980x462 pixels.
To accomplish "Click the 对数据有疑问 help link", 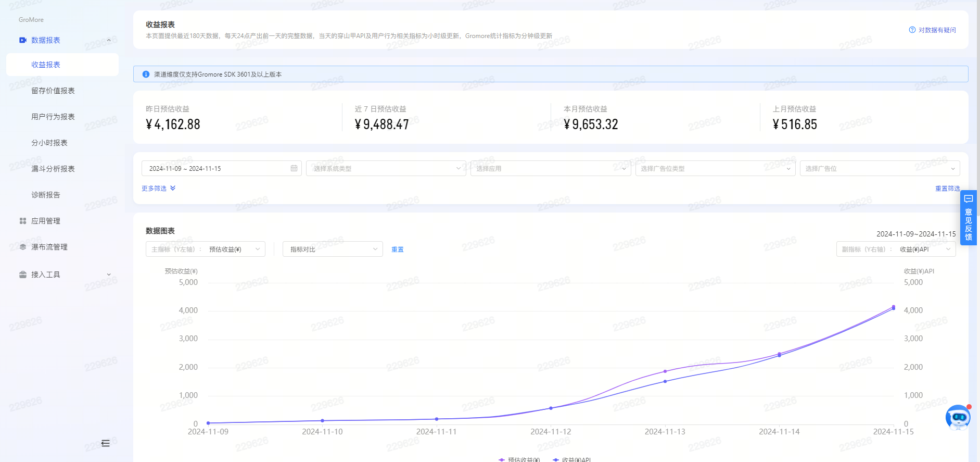I will (937, 30).
